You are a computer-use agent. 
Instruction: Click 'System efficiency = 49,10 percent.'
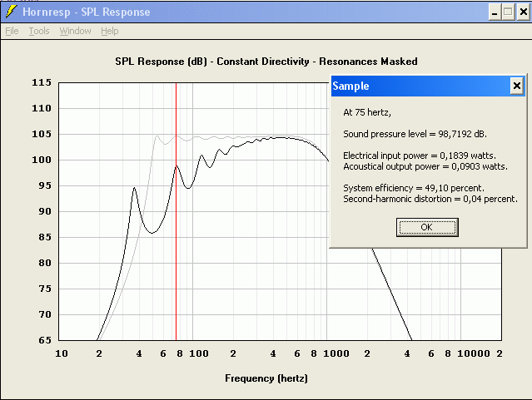coord(414,188)
